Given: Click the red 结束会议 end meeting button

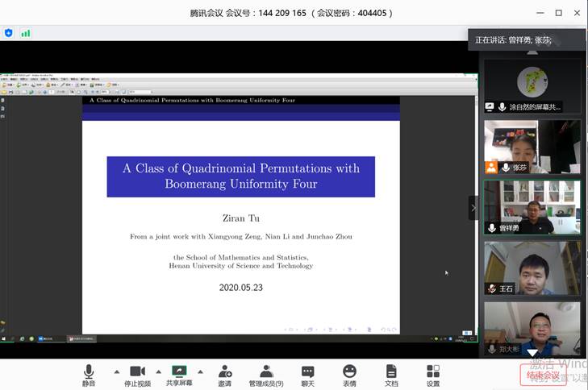Looking at the screenshot, I should coord(543,375).
